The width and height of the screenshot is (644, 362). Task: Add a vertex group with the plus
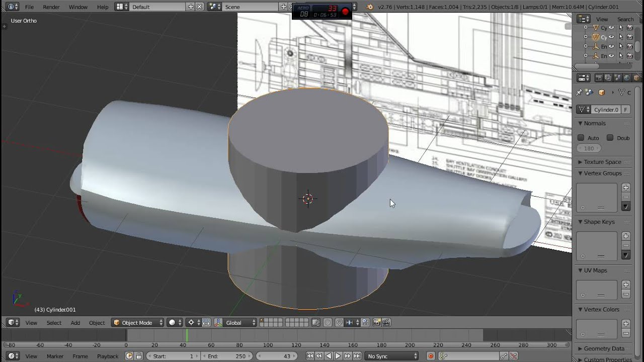point(626,188)
